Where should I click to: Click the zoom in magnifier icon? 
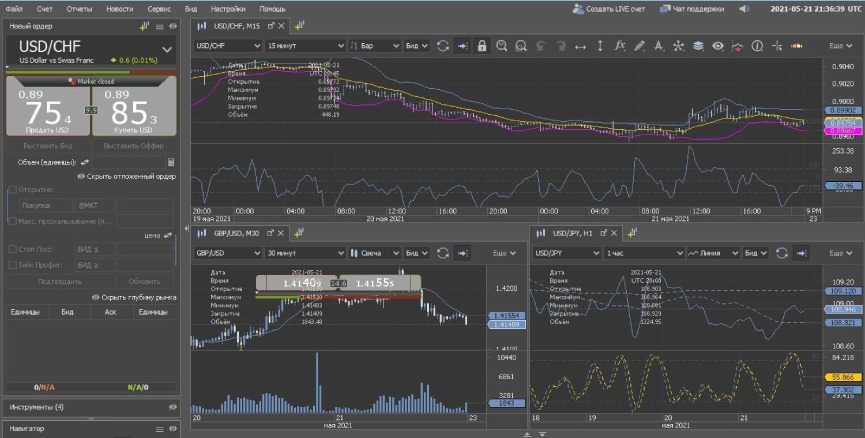pos(501,46)
